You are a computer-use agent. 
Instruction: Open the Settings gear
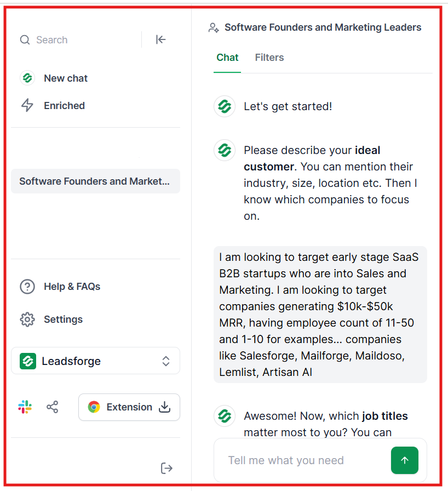point(62,319)
